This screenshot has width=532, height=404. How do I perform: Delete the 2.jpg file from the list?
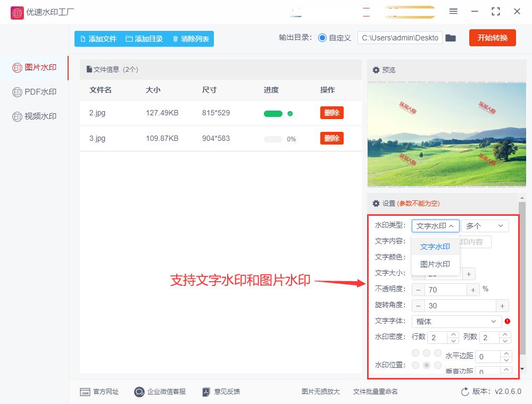point(332,113)
